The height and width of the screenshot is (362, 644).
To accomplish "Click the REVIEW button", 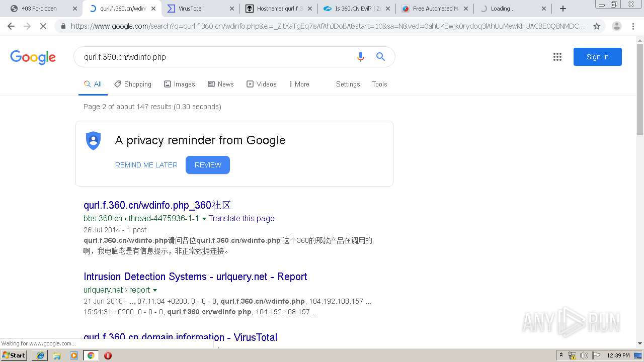I will [x=208, y=165].
